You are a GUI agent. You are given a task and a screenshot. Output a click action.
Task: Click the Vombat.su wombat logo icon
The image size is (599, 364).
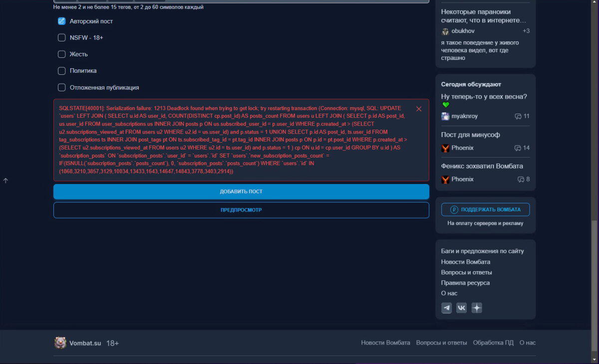(x=60, y=343)
